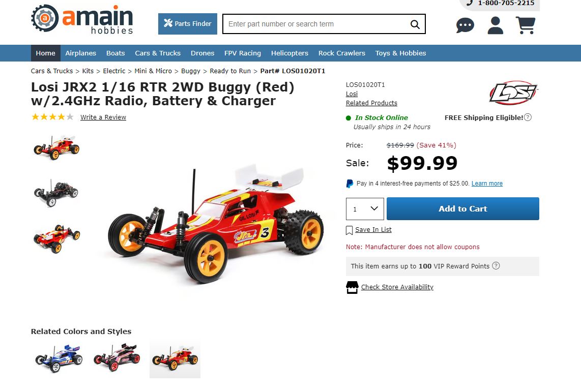Open Cars & Trucks navigation menu
The width and height of the screenshot is (581, 392).
[158, 53]
